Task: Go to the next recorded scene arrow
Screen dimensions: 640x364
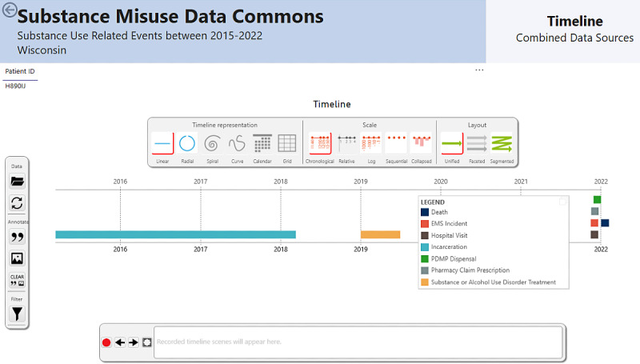Action: tap(134, 342)
